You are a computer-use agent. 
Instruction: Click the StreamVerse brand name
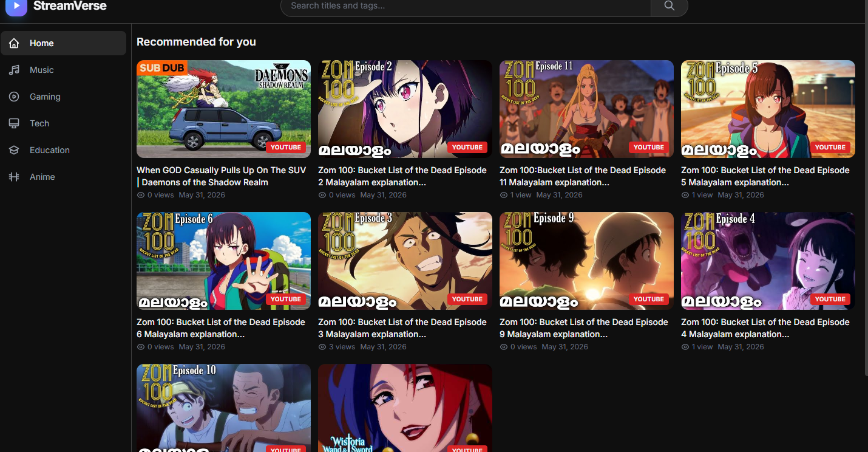click(x=70, y=6)
